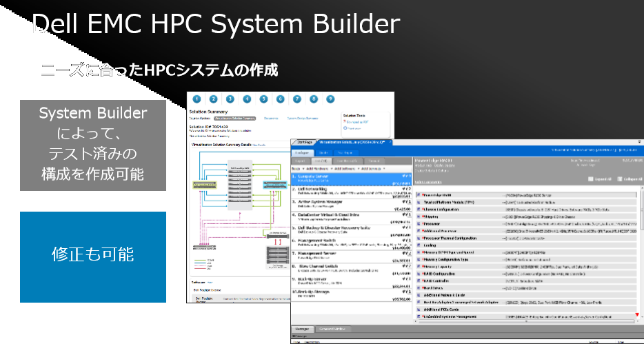Expand the Hard Drives row
Screen dimensions: 644x344
click(419, 288)
